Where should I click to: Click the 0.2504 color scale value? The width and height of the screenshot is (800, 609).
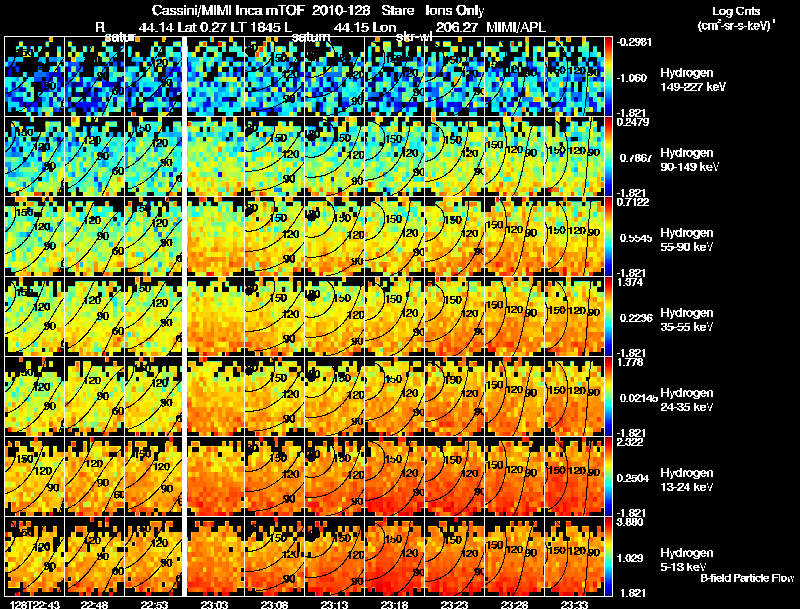point(635,478)
